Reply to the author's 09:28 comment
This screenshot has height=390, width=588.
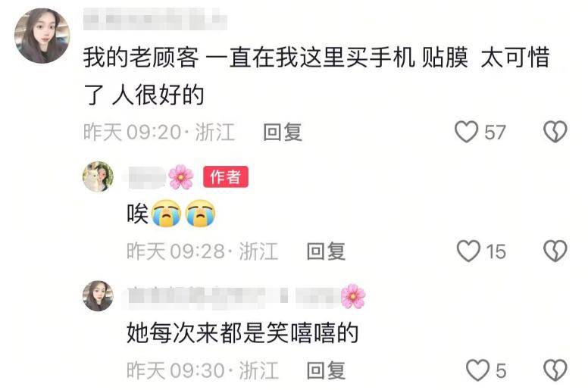(x=326, y=251)
